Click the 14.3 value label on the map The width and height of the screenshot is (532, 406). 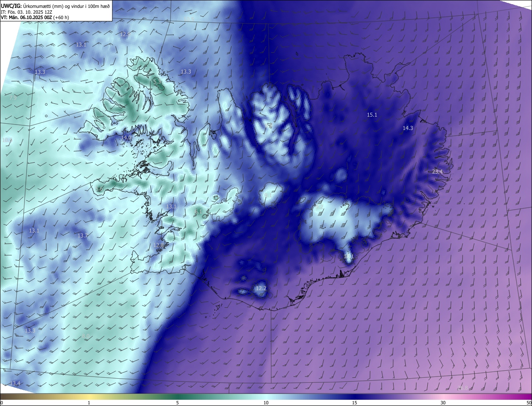pos(408,128)
